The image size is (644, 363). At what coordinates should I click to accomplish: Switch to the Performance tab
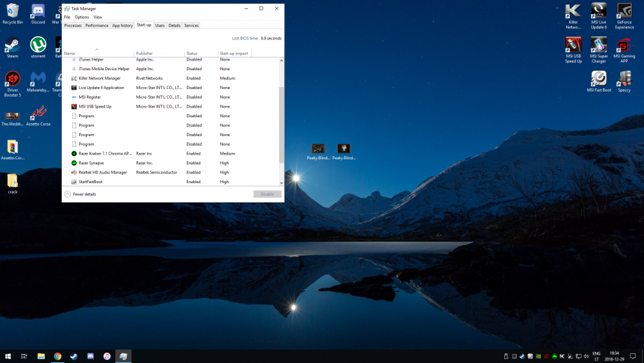[97, 26]
